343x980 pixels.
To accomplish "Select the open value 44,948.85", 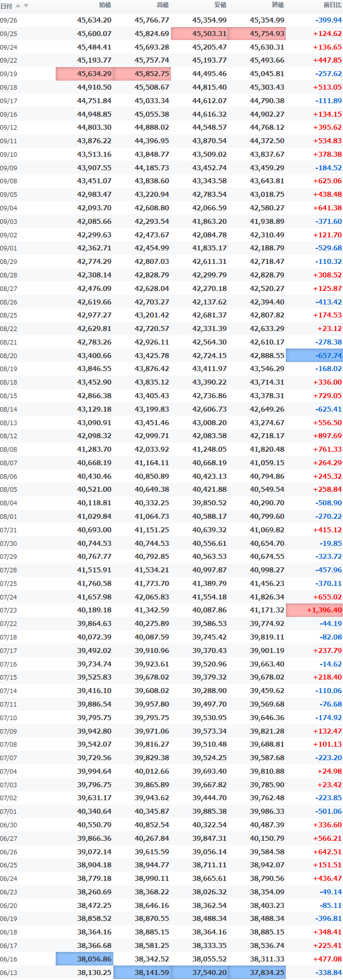I will coord(94,114).
